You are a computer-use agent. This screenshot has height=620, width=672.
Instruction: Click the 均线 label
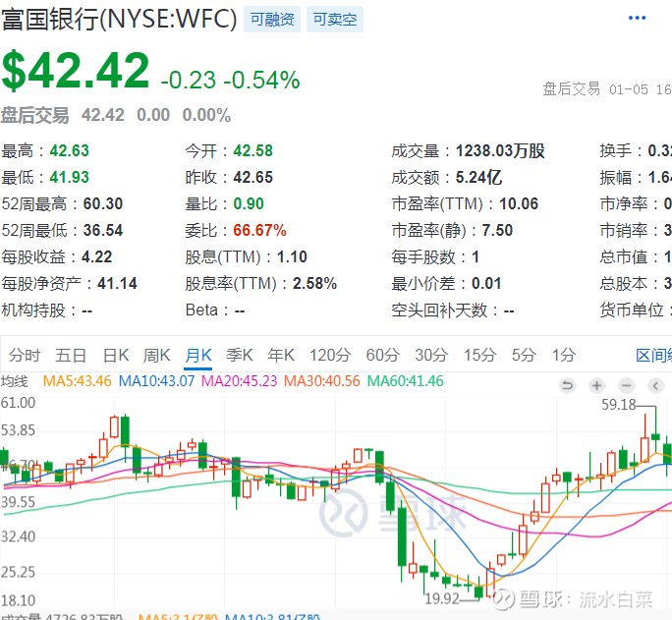[x=14, y=381]
